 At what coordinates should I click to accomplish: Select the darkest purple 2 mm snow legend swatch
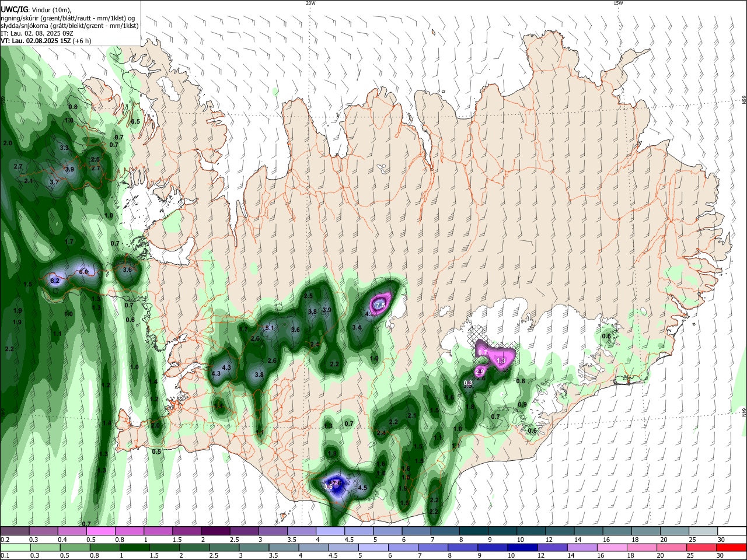(215, 531)
